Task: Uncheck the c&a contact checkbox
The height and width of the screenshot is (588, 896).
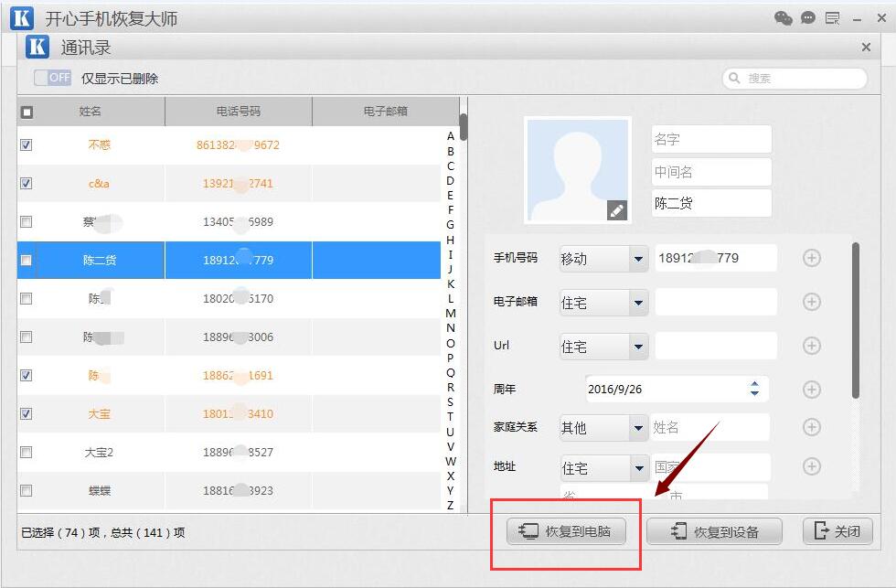Action: (x=27, y=184)
